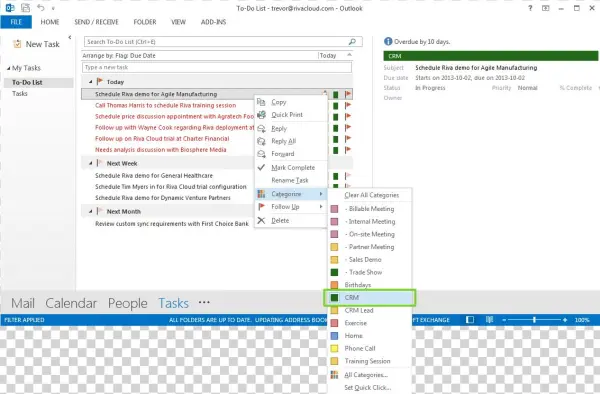Select task Schedule Tim Myers Riva Cloud trial
600x394 pixels.
point(171,187)
